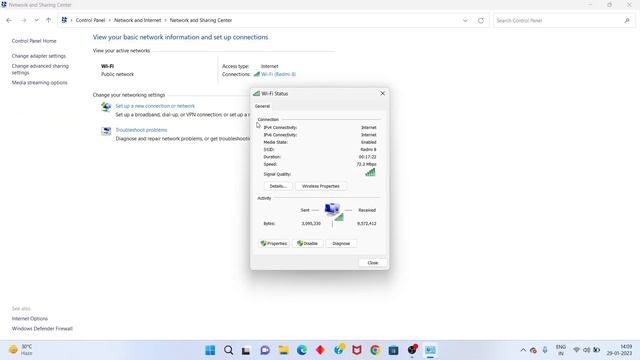This screenshot has height=360, width=640.
Task: Close Wi-Fi Status dialog with X
Action: [382, 93]
